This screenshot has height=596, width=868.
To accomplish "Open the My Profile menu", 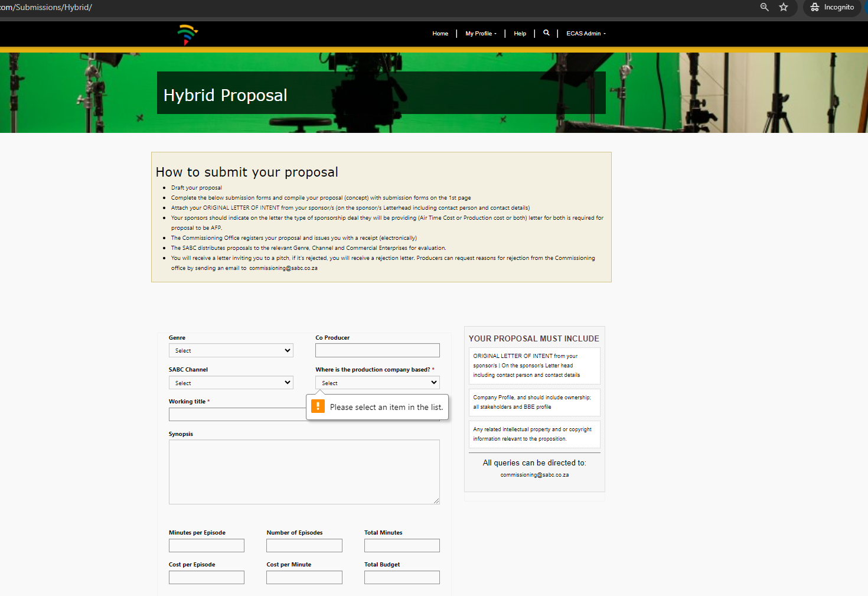I will click(481, 34).
